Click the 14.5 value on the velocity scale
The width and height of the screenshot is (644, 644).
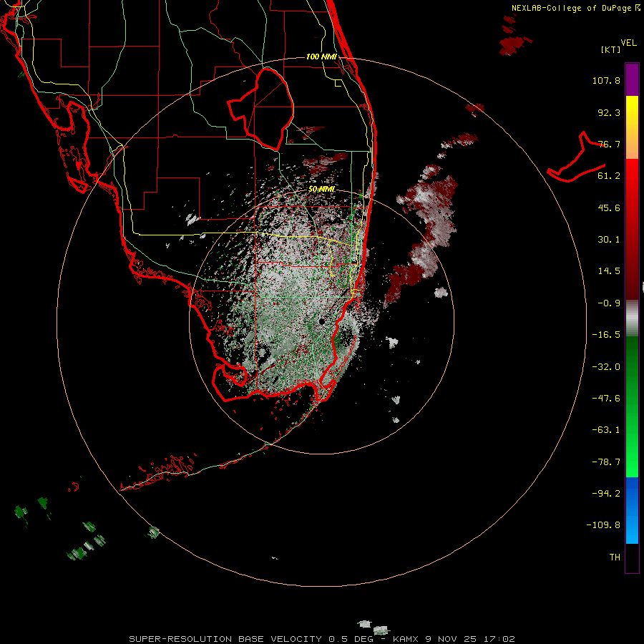coord(609,271)
